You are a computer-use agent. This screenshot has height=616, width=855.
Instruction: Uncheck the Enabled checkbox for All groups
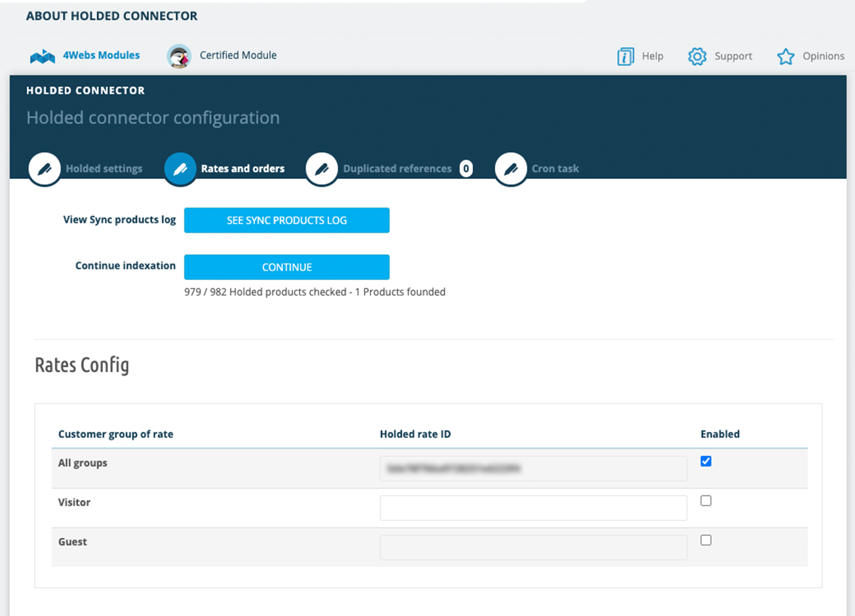706,461
